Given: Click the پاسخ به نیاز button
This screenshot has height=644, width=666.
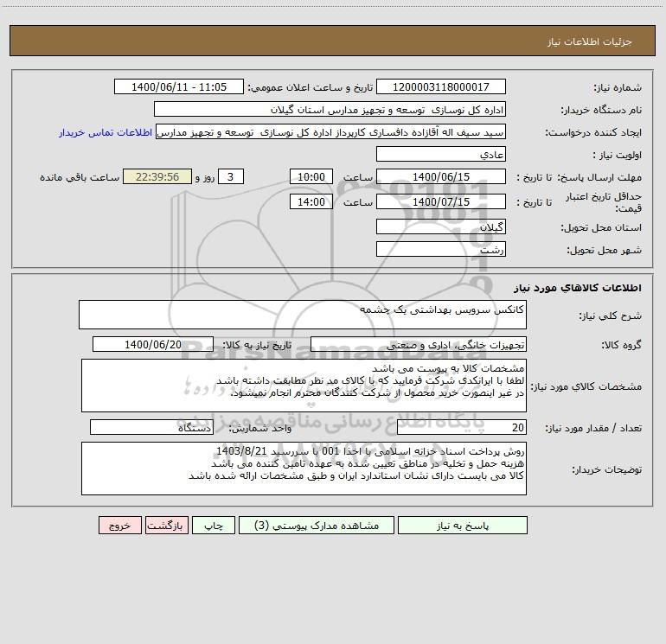Looking at the screenshot, I should click(463, 526).
